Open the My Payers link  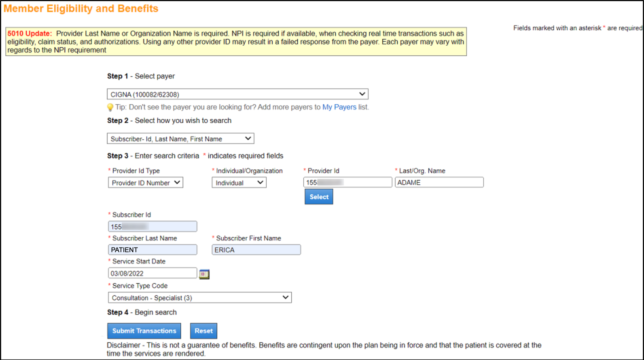point(339,107)
